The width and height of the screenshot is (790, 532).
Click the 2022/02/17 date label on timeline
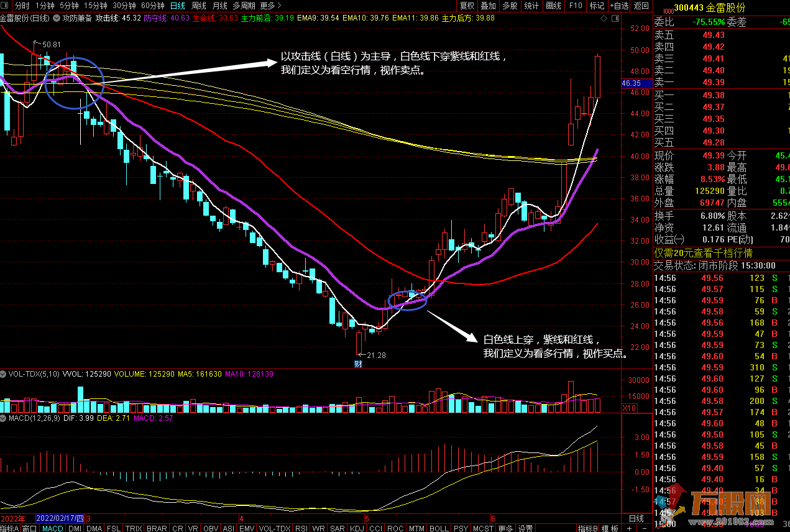60,518
